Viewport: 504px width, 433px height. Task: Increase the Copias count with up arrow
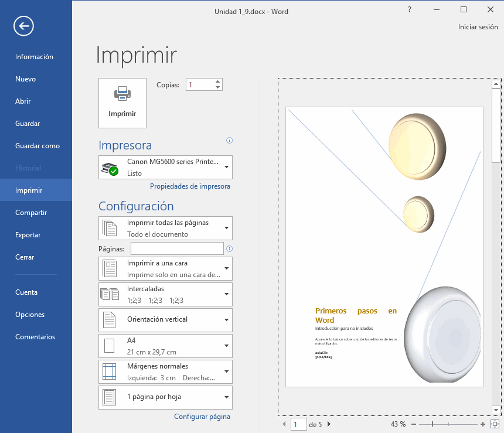point(218,81)
